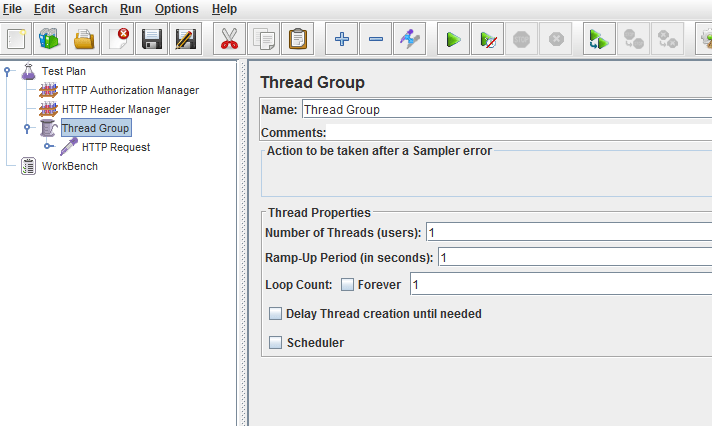Open the Templates toolbar icon
The width and height of the screenshot is (712, 426).
click(50, 40)
